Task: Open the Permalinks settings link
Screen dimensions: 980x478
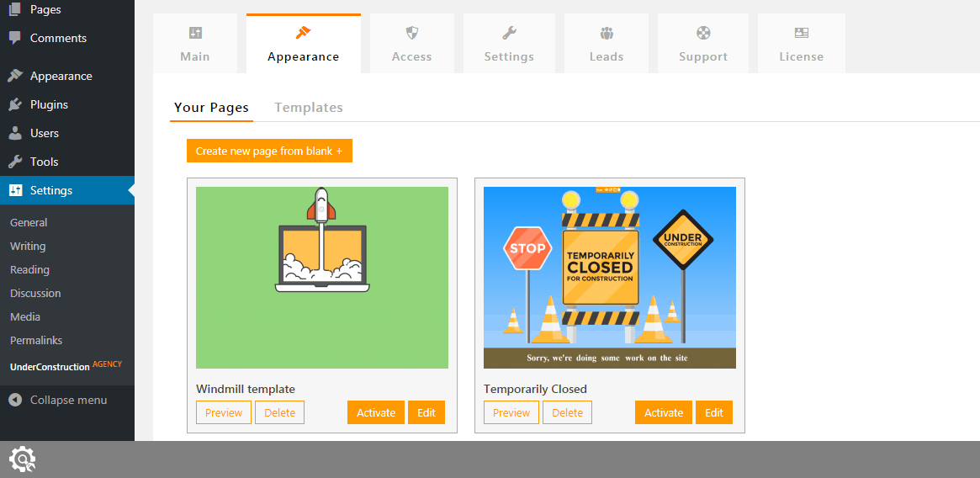Action: coord(36,341)
